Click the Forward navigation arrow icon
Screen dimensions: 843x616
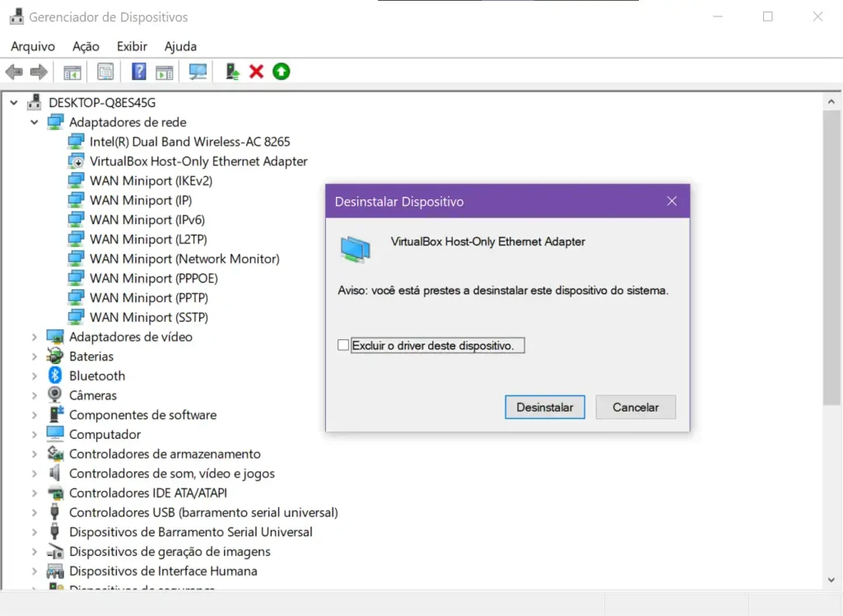pyautogui.click(x=39, y=72)
